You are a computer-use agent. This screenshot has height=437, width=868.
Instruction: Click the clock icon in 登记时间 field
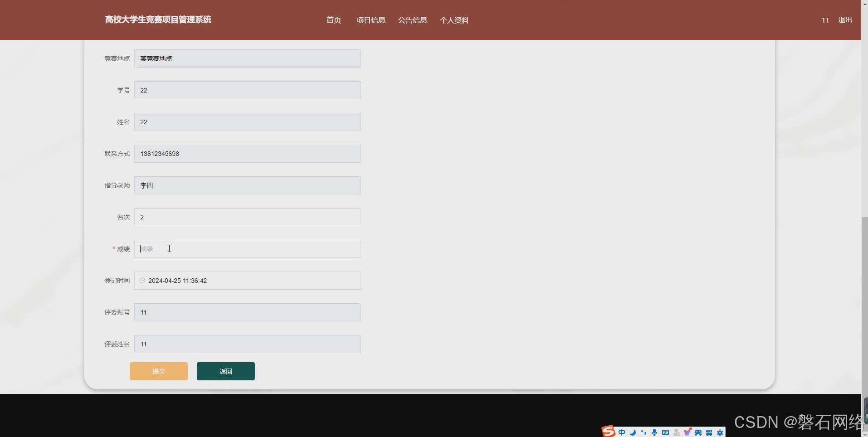(142, 281)
